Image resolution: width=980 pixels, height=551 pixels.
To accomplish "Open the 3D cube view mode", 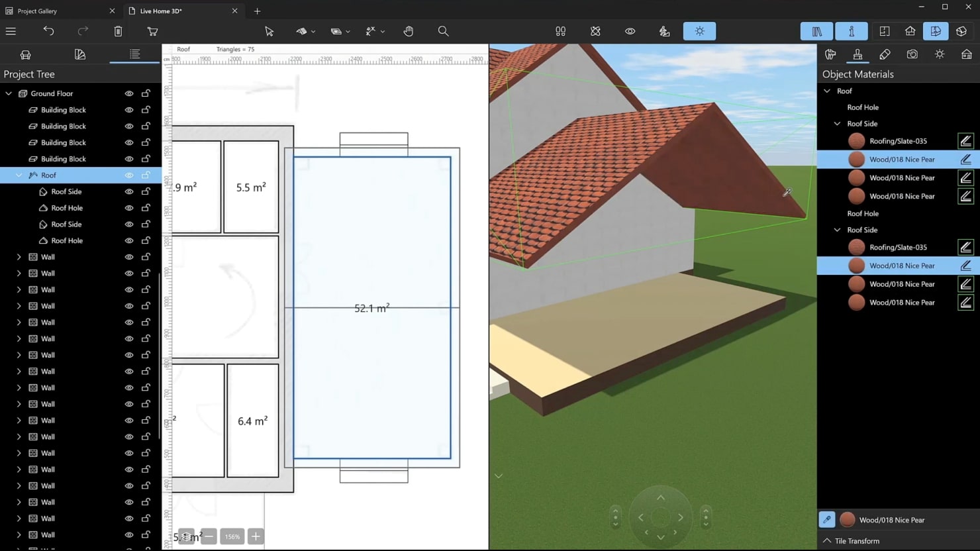I will click(x=961, y=31).
